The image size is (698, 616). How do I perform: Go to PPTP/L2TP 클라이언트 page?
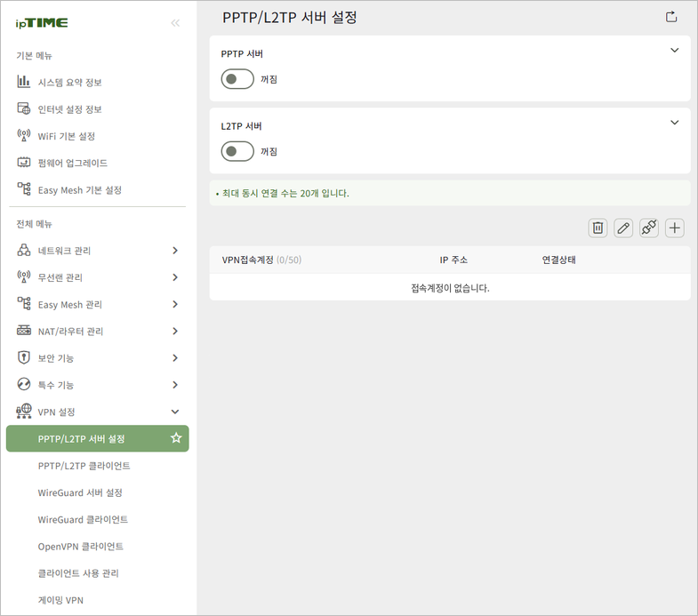click(x=84, y=466)
